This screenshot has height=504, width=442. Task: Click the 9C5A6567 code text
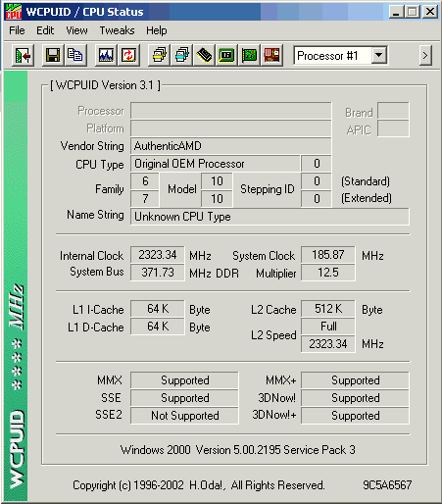click(387, 485)
